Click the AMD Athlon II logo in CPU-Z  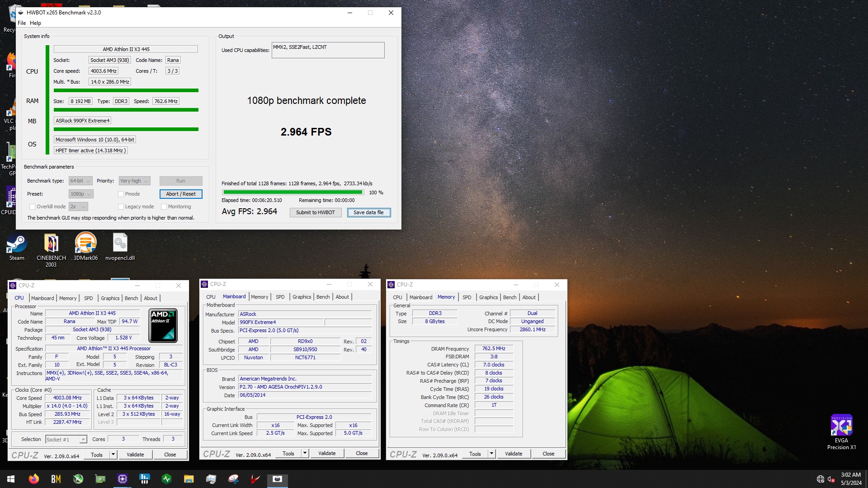[x=163, y=325]
